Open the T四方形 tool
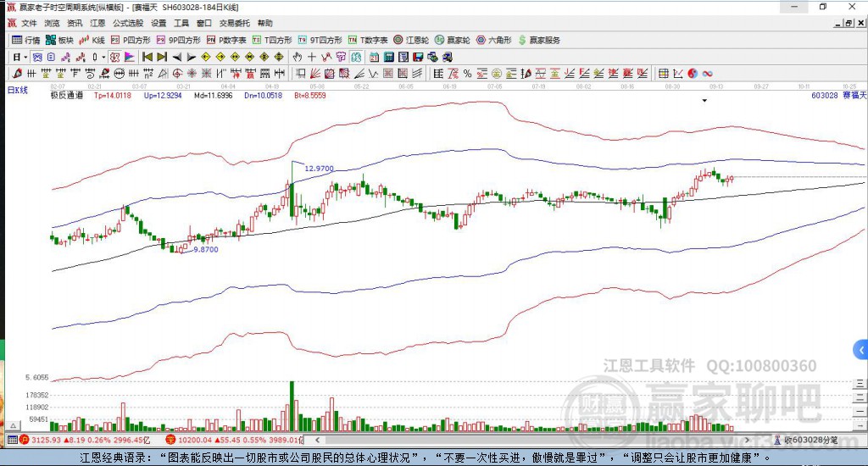The height and width of the screenshot is (466, 868). point(272,40)
